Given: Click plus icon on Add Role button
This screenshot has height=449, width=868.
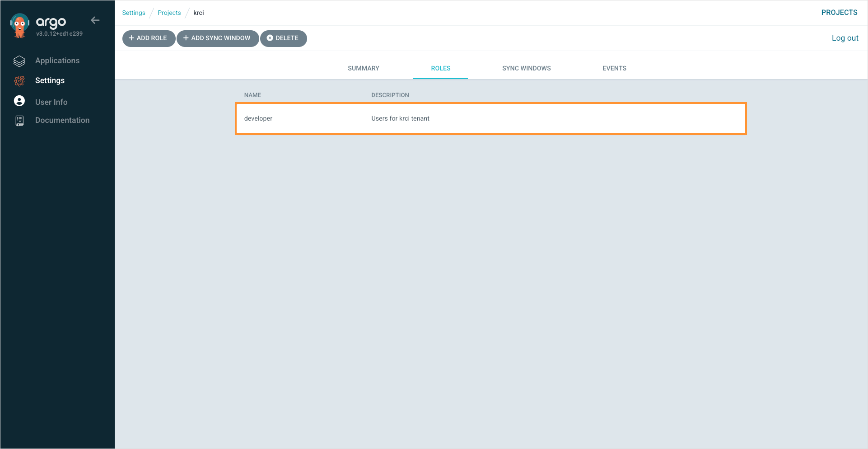Looking at the screenshot, I should pos(131,38).
